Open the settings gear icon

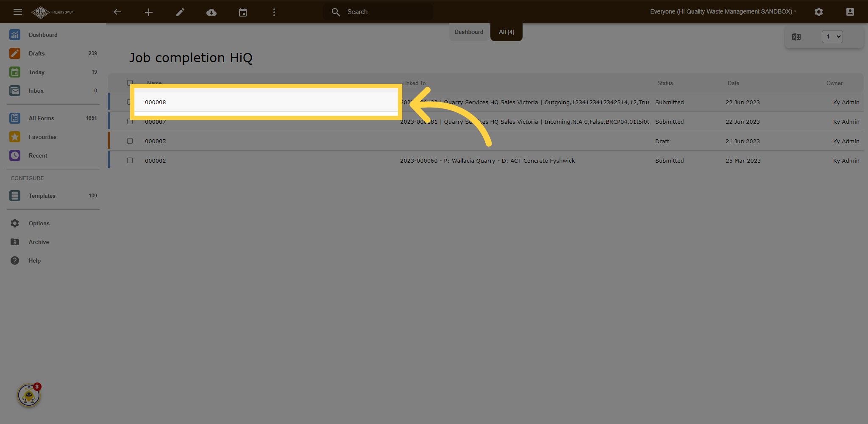coord(819,12)
